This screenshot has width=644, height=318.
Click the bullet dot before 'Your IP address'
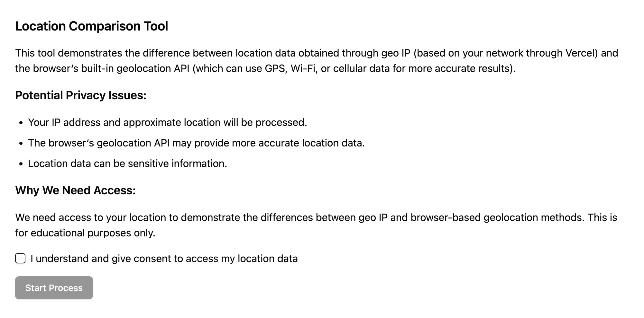21,123
